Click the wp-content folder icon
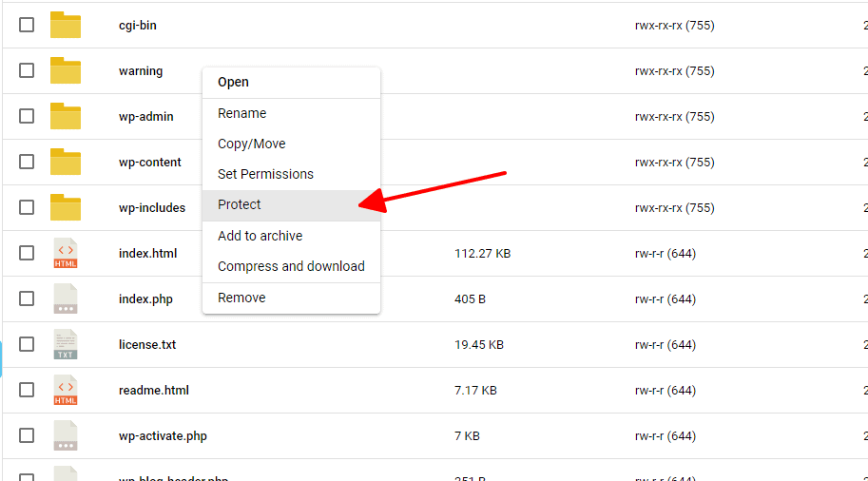The width and height of the screenshot is (868, 481). [66, 163]
